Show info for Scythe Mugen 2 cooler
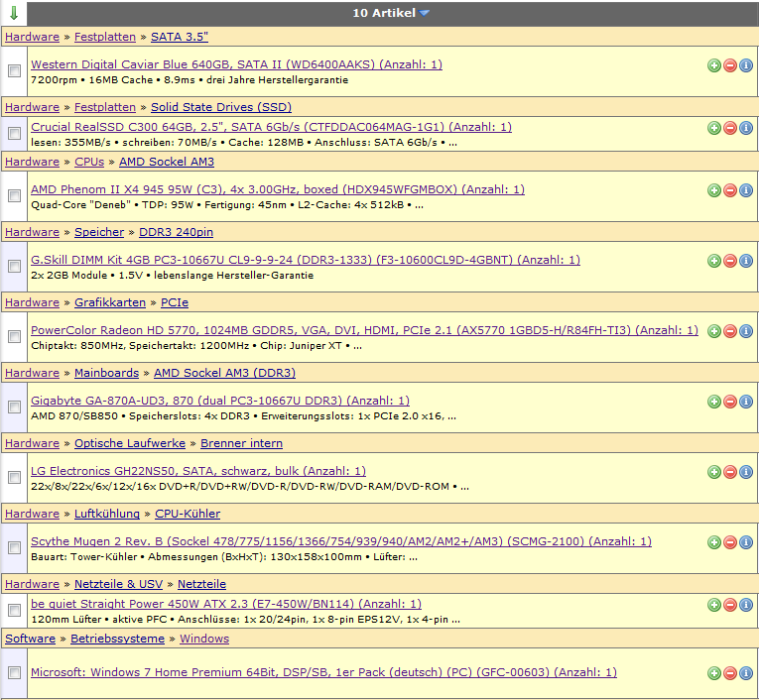Screen dimensions: 759x700 click(x=746, y=542)
